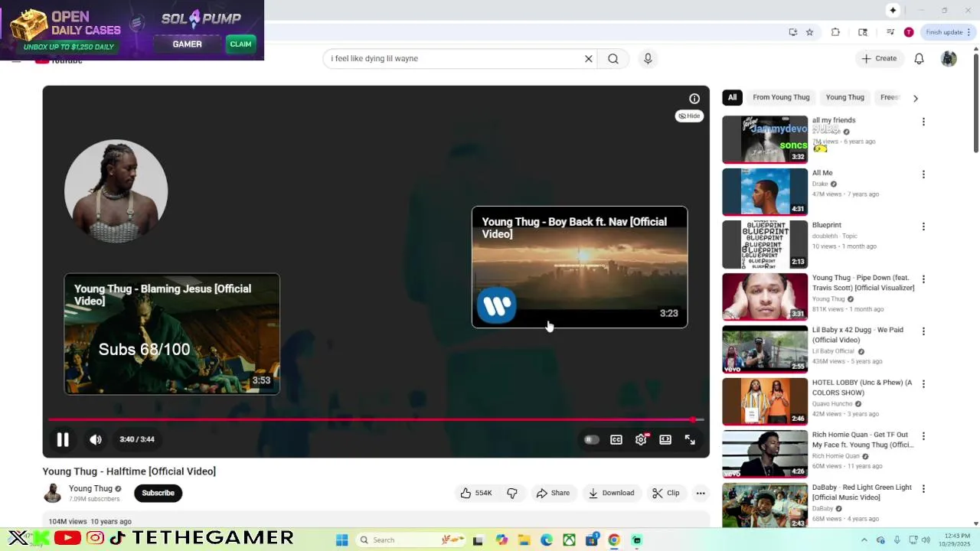Open Microsoft Edge from taskbar
The height and width of the screenshot is (551, 980).
click(x=547, y=540)
